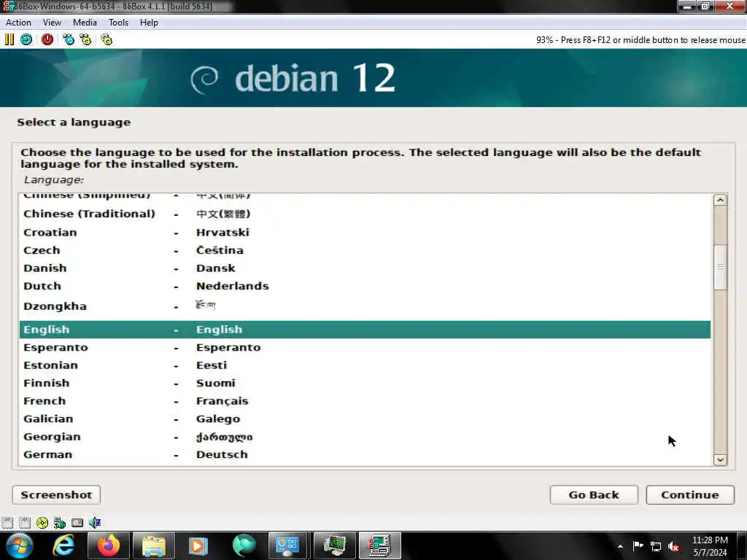Open Windows Explorer folder icon on taskbar

click(154, 545)
